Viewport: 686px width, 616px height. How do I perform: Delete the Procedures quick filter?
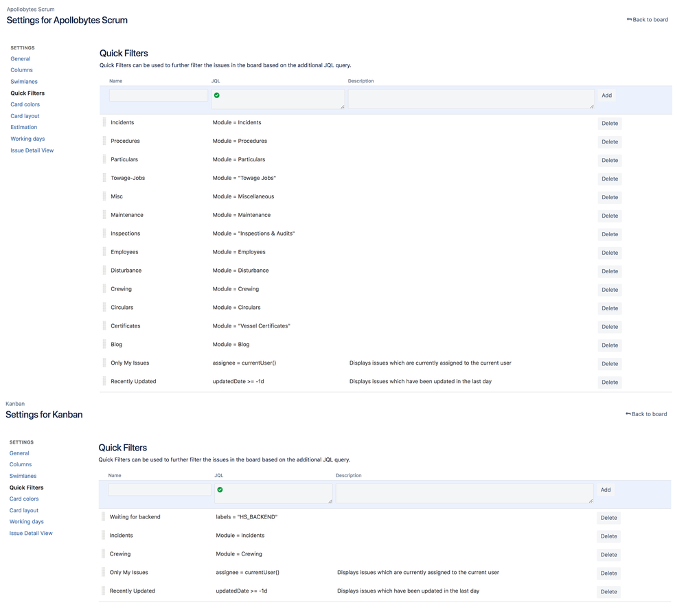pos(610,141)
